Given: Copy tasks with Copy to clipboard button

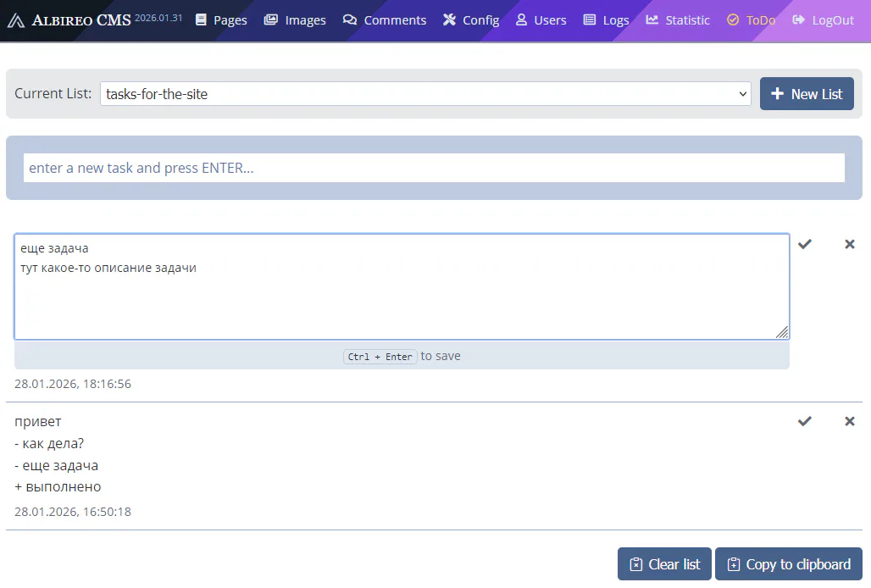Looking at the screenshot, I should (x=788, y=564).
